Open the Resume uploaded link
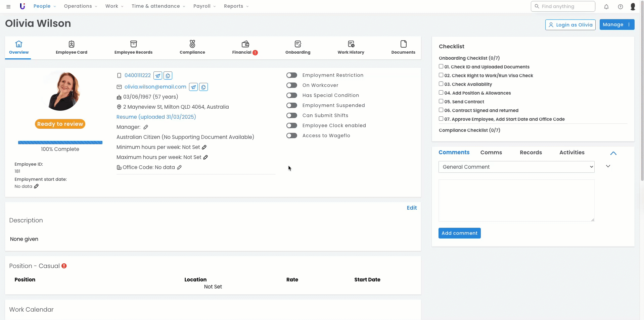 (x=156, y=117)
